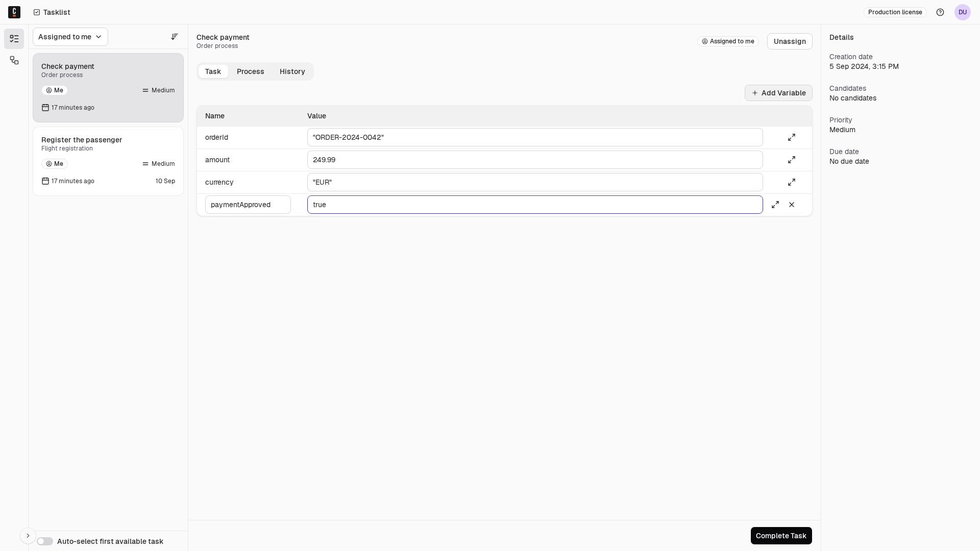
Task: Click the Complete Task button
Action: [781, 536]
